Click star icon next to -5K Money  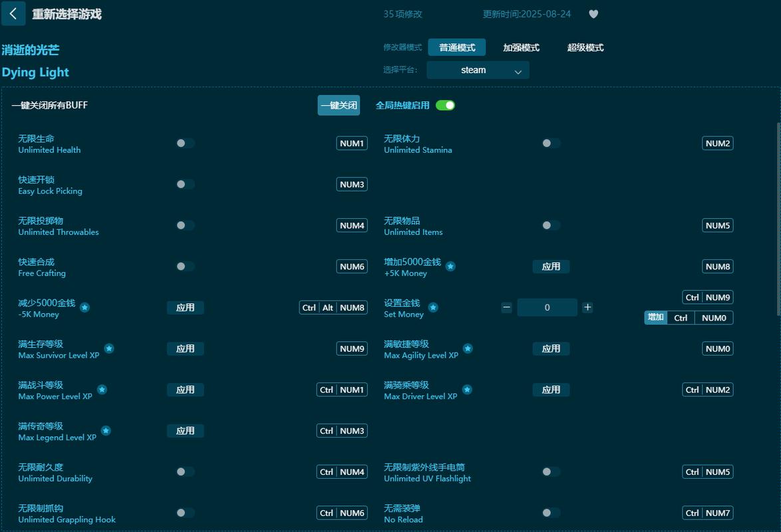click(x=84, y=307)
